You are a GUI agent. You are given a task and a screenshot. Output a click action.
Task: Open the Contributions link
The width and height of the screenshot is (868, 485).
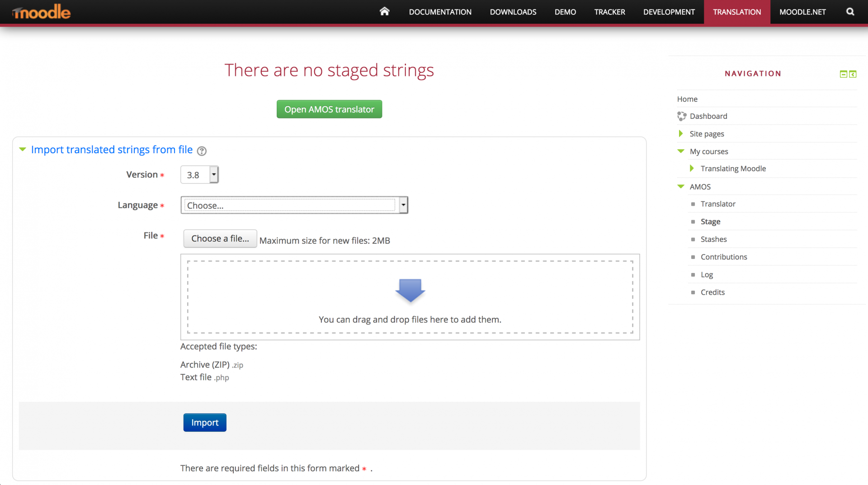[x=724, y=257]
